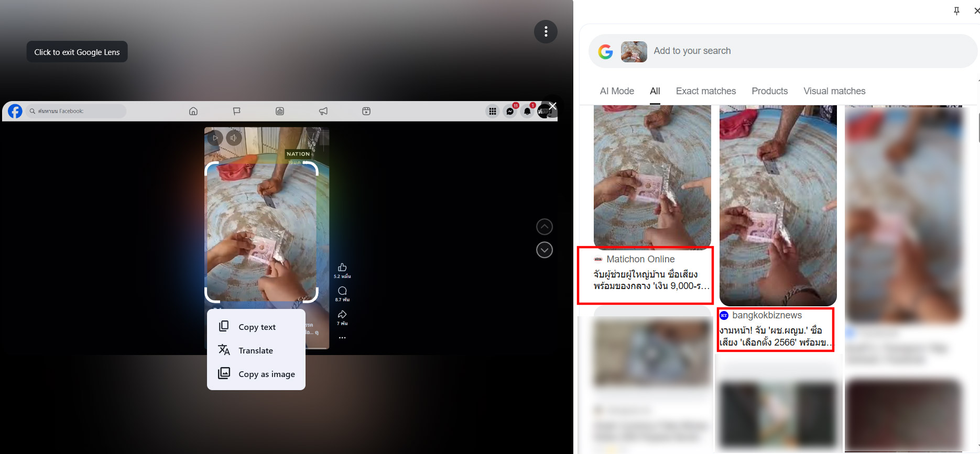Open the Facebook apps grid menu

(493, 111)
